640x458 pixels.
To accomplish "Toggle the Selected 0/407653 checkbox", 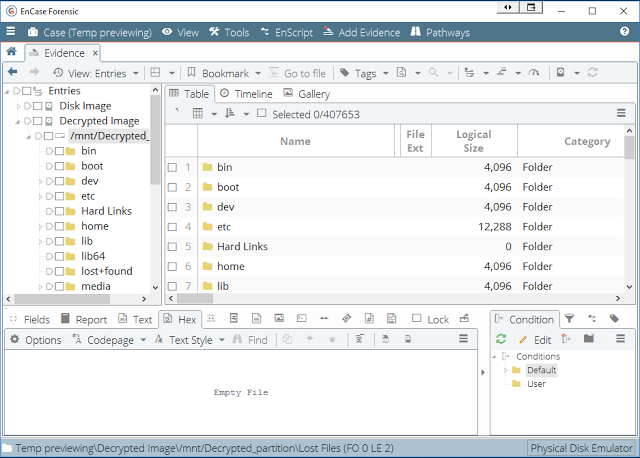I will coord(262,113).
